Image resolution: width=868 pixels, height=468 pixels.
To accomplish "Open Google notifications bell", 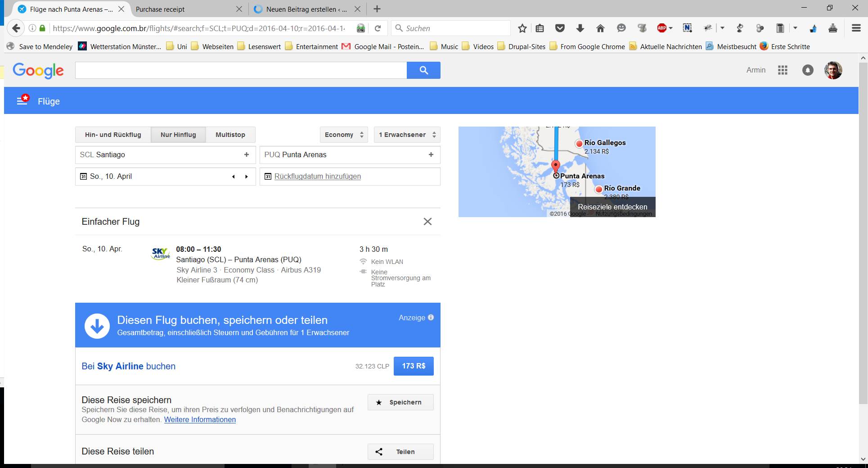I will [x=808, y=70].
